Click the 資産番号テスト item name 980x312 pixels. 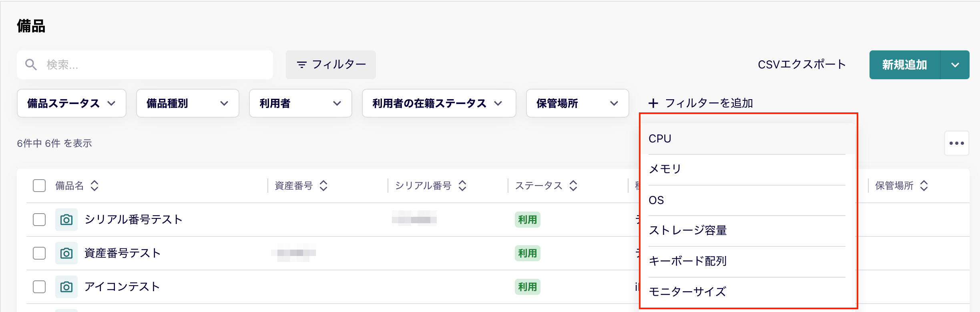pos(122,253)
